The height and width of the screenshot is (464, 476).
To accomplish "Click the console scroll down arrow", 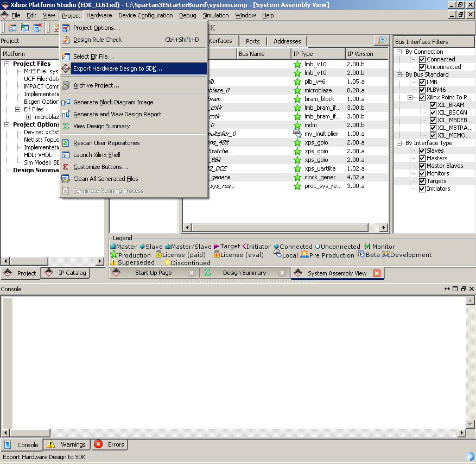I will tap(470, 424).
